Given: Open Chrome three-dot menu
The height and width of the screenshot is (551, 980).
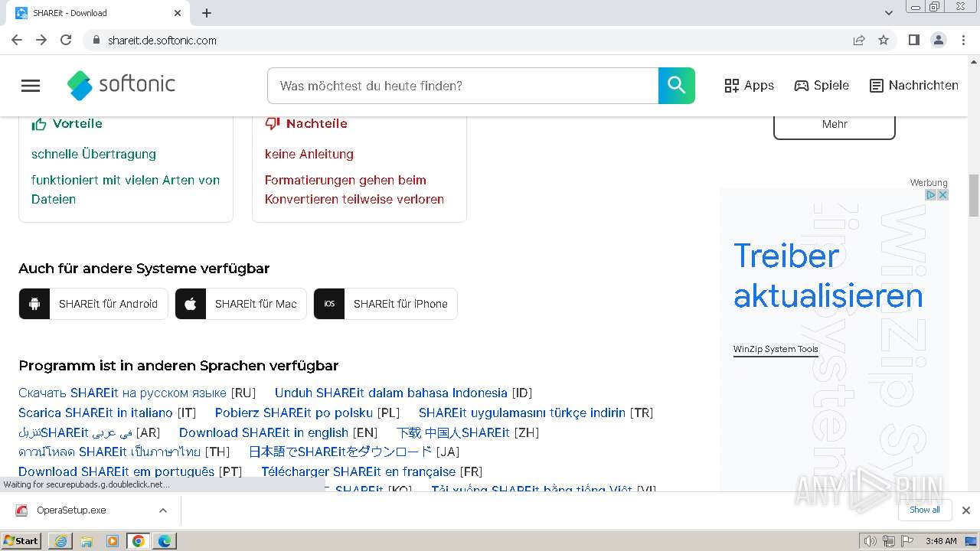Looking at the screenshot, I should tap(964, 40).
